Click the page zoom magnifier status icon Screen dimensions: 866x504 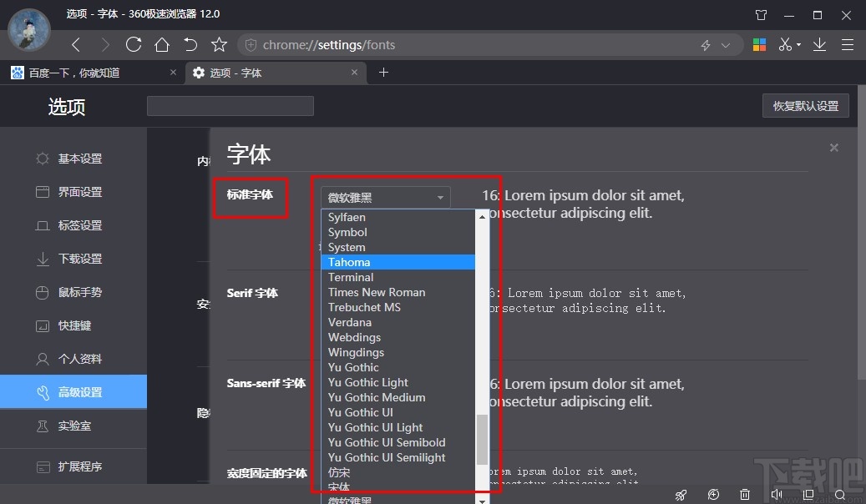coord(840,495)
